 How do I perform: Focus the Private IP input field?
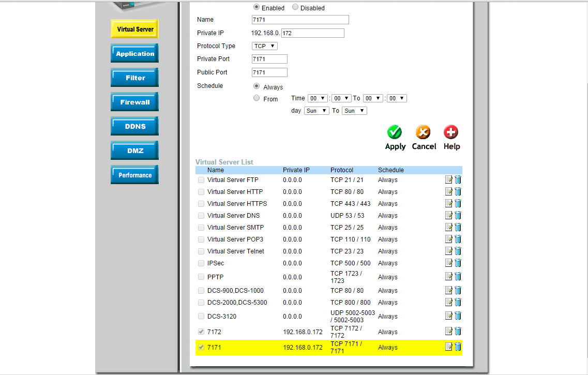coord(313,33)
